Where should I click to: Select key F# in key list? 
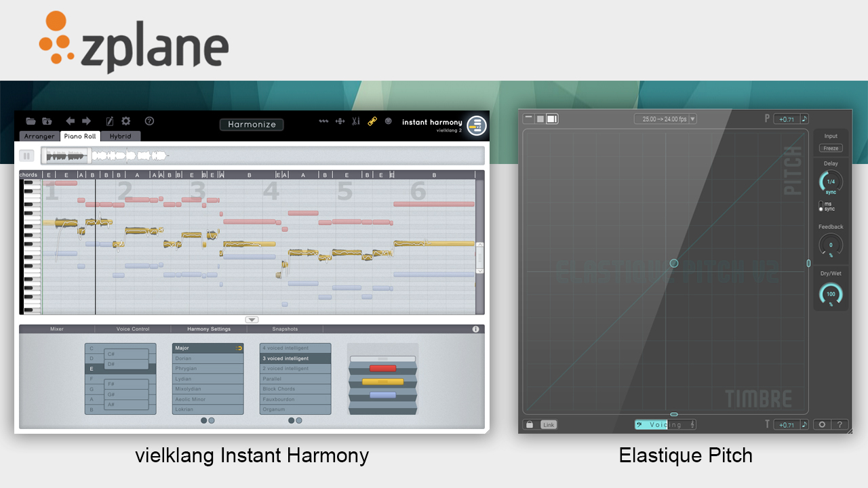[x=125, y=384]
